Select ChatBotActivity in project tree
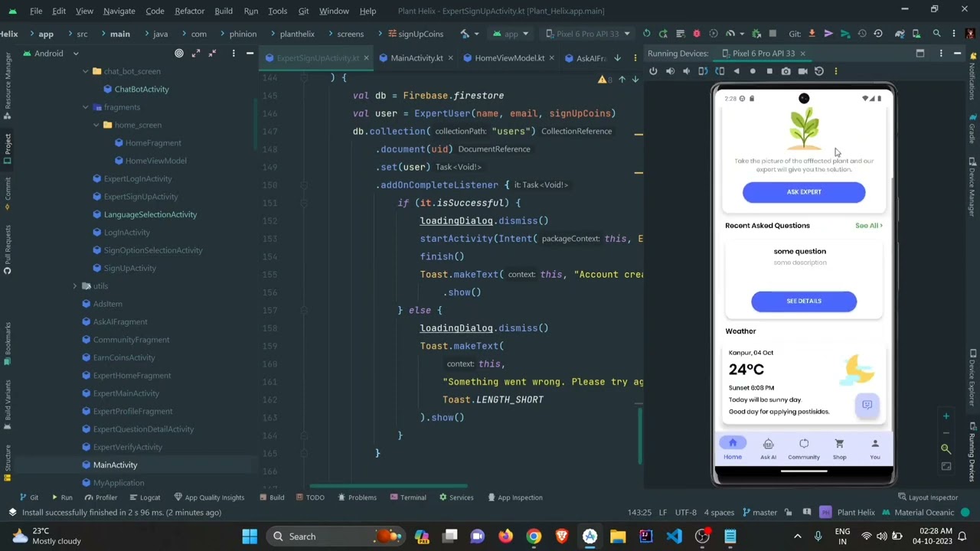Viewport: 980px width, 551px height. pos(142,90)
